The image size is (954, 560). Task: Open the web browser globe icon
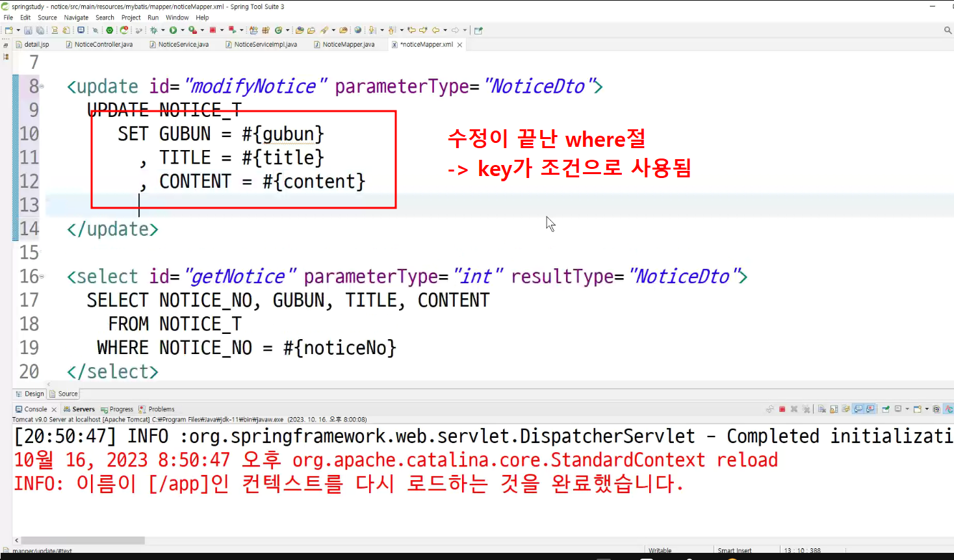tap(357, 30)
